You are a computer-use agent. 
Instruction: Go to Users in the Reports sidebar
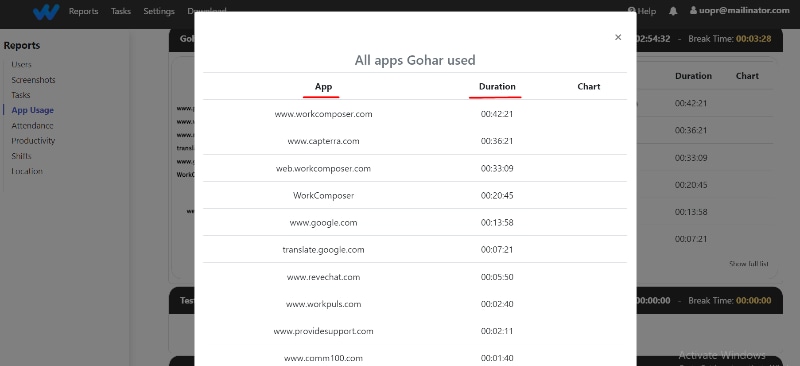[21, 64]
